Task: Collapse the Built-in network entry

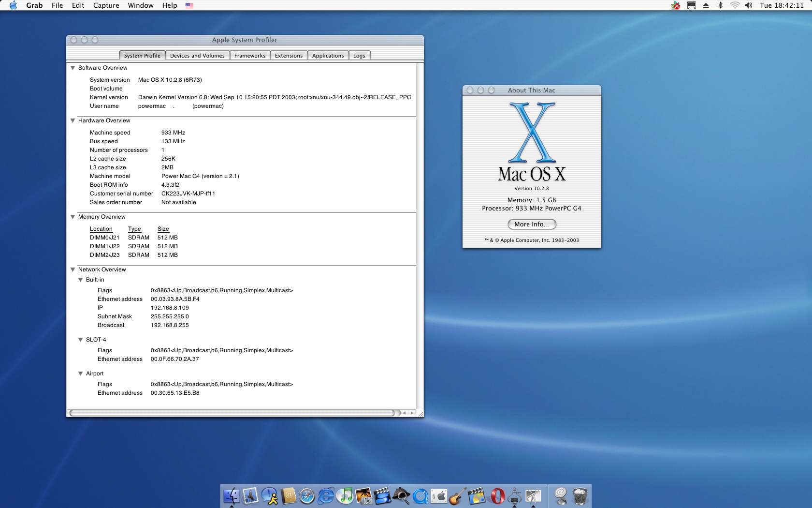Action: point(81,280)
